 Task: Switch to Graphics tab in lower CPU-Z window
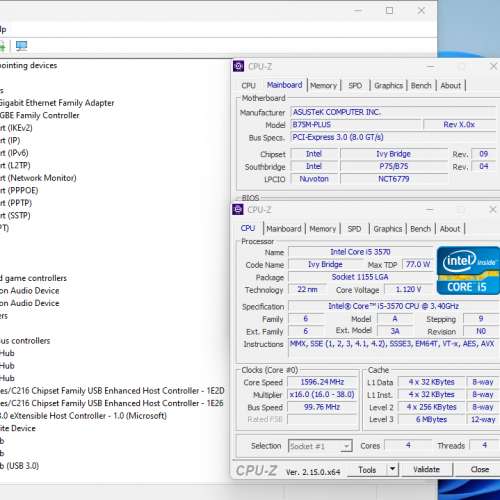pos(388,229)
